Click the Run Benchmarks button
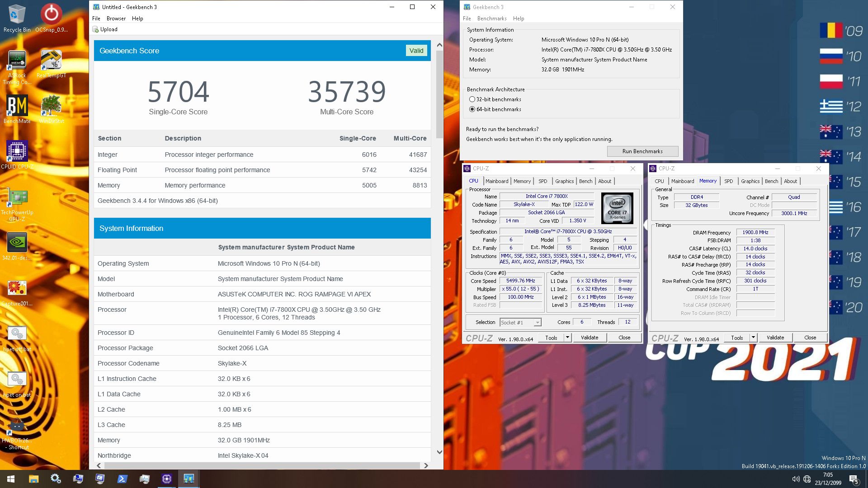 [642, 151]
